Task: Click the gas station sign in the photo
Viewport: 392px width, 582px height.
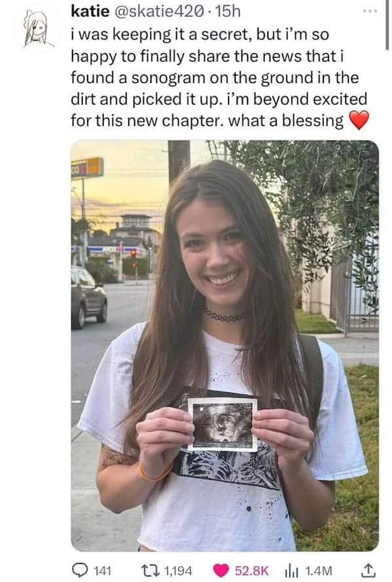Action: tap(88, 168)
